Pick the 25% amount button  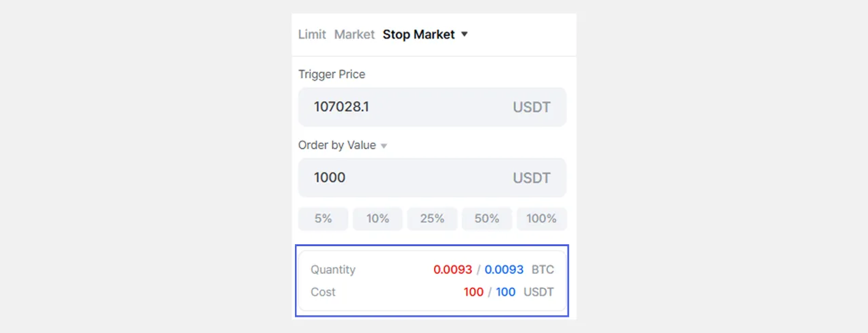point(432,218)
